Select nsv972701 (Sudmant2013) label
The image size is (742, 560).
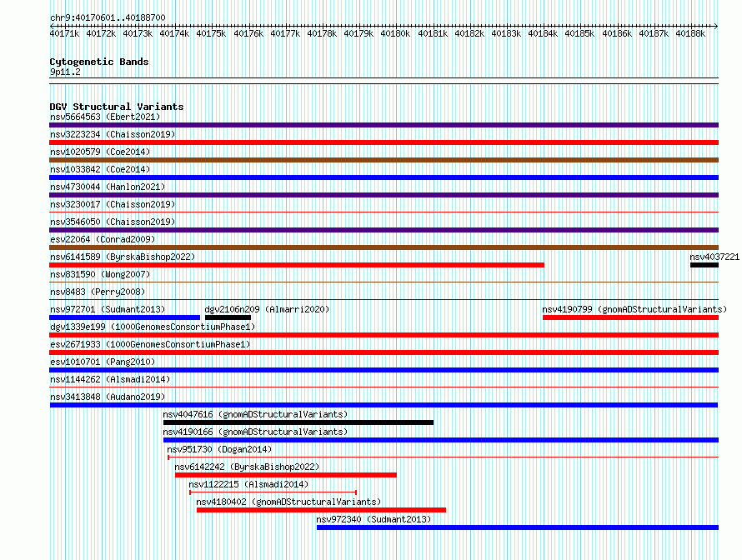coord(108,309)
